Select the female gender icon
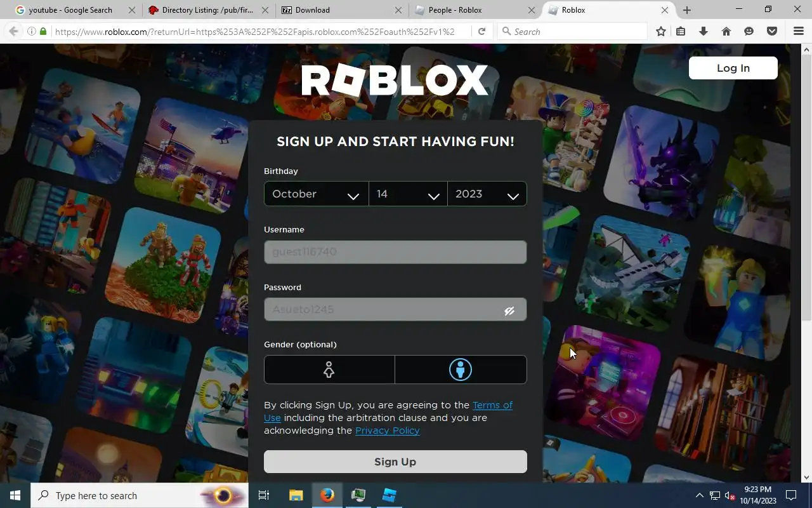 [x=329, y=370]
